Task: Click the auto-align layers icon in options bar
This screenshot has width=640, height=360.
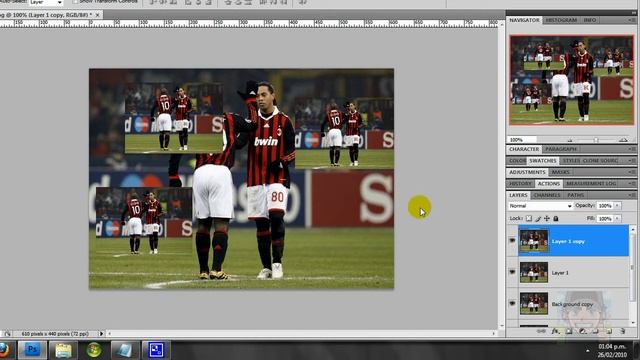Action: coord(303,2)
